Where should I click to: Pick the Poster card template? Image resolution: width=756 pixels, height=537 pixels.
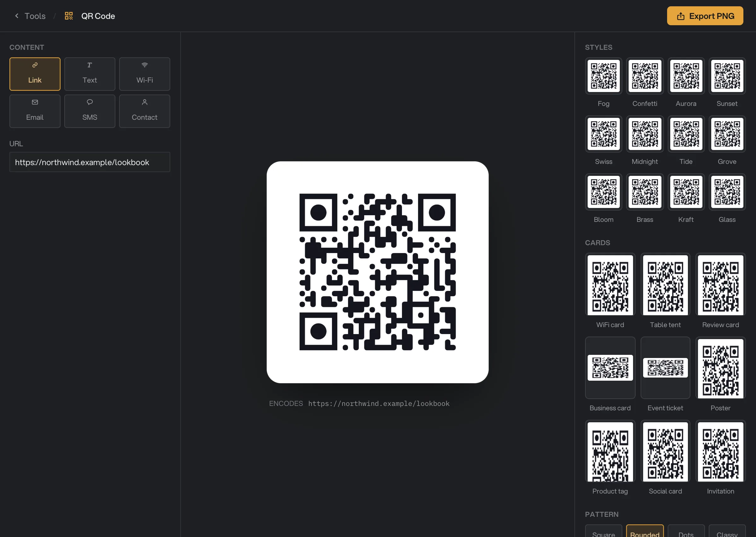tap(720, 368)
